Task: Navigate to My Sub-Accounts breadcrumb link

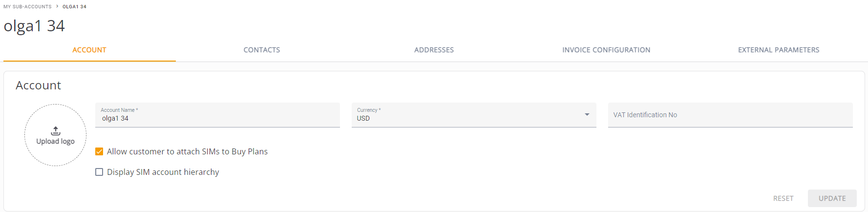Action: (x=27, y=6)
